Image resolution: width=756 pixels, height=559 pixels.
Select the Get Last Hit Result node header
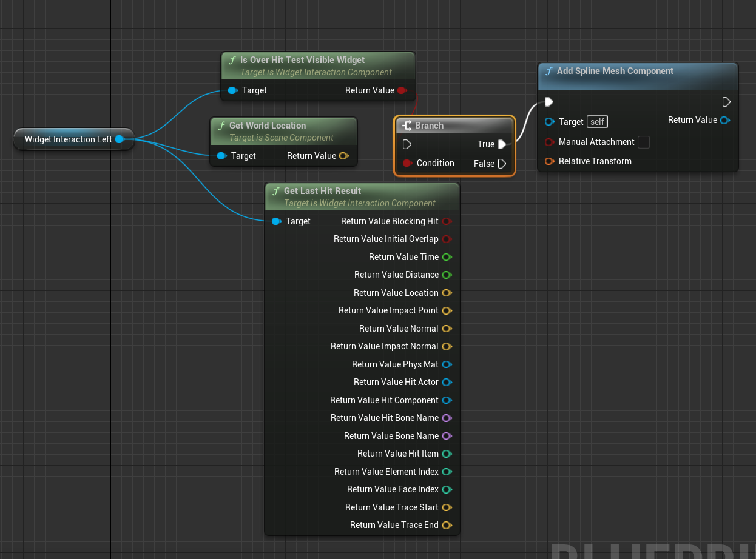point(322,191)
